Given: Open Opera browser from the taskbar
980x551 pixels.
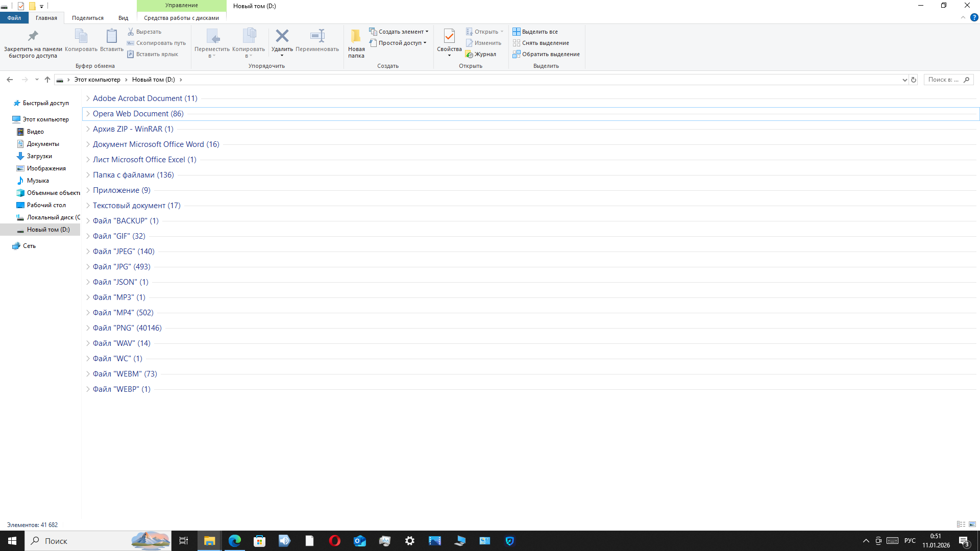Looking at the screenshot, I should click(335, 541).
